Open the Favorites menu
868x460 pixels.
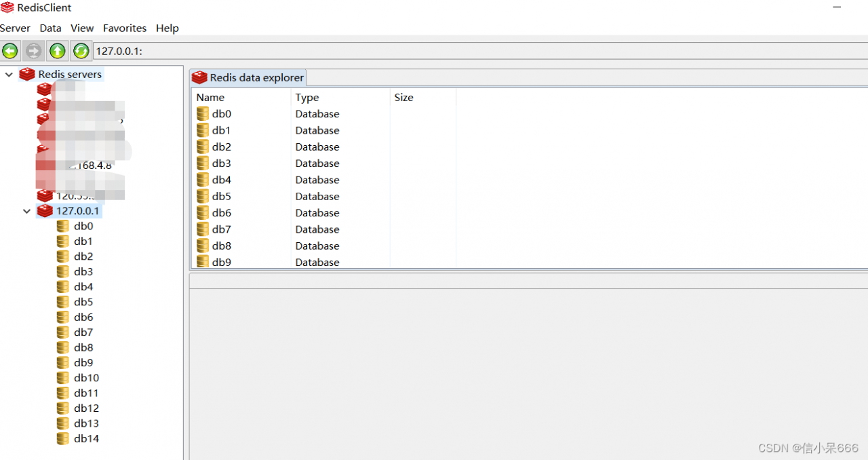click(x=125, y=28)
